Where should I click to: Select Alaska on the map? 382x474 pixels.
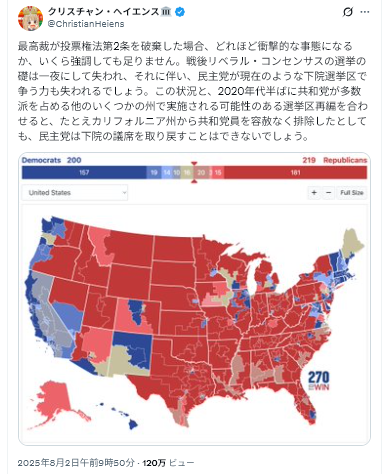click(59, 402)
